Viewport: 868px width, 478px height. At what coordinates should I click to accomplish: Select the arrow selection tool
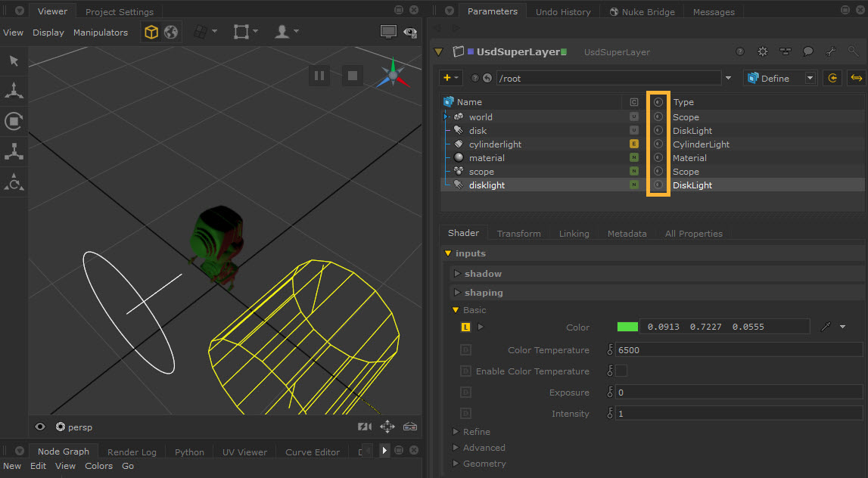point(14,61)
